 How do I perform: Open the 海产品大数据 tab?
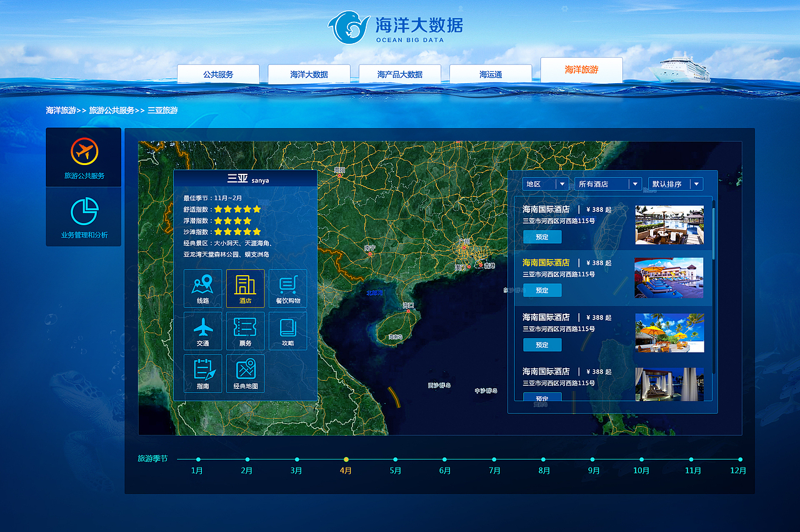400,74
